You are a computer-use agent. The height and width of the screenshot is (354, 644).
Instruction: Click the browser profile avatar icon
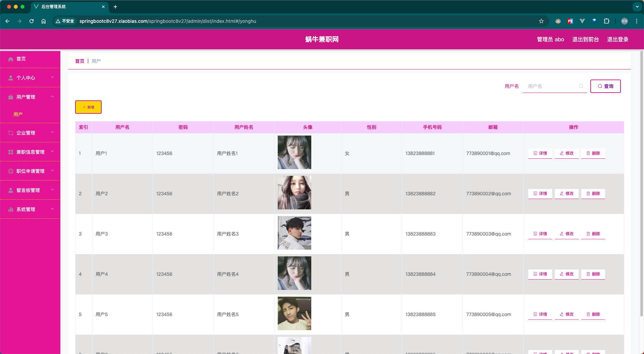point(625,21)
